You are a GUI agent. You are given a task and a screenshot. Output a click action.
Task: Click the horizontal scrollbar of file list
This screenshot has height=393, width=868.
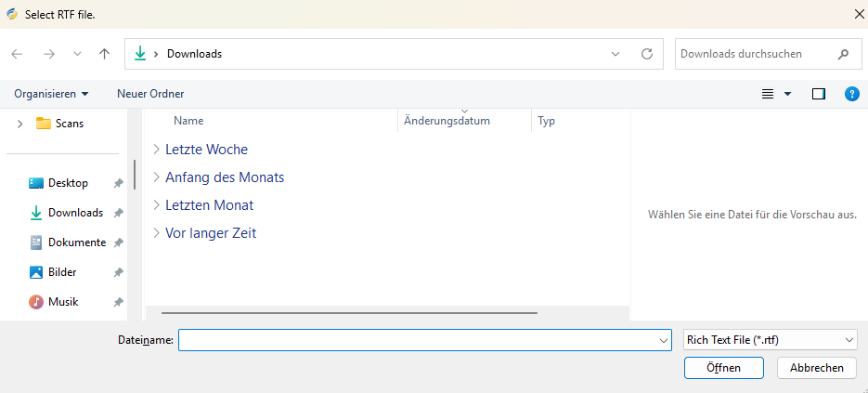tap(342, 313)
